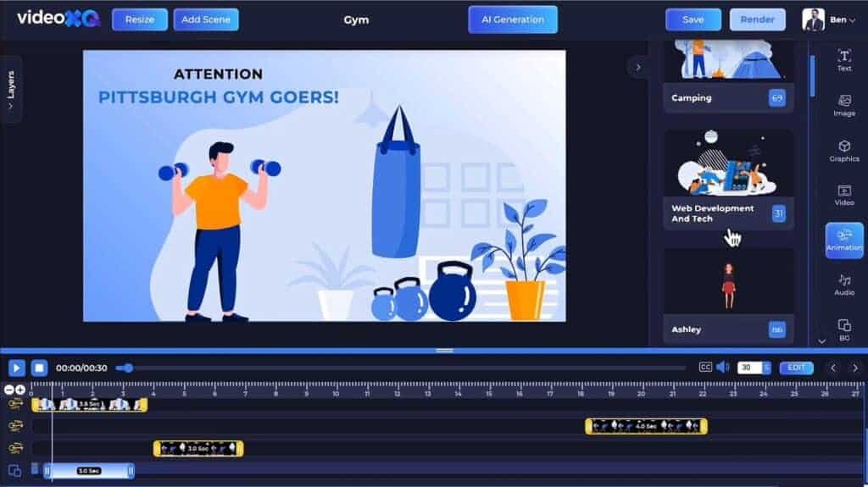Go to previous scene arrow
The width and height of the screenshot is (868, 487).
click(832, 368)
